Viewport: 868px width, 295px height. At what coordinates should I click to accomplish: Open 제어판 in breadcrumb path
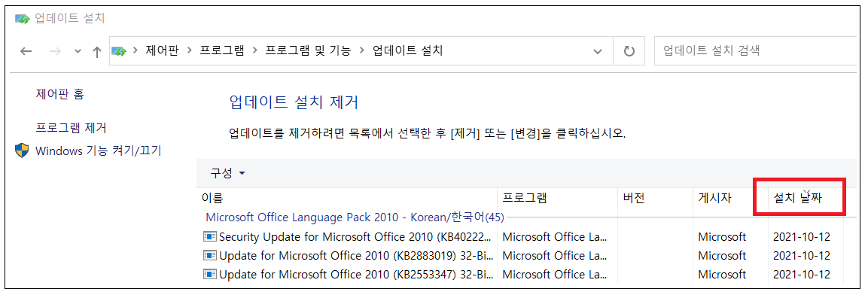(162, 51)
